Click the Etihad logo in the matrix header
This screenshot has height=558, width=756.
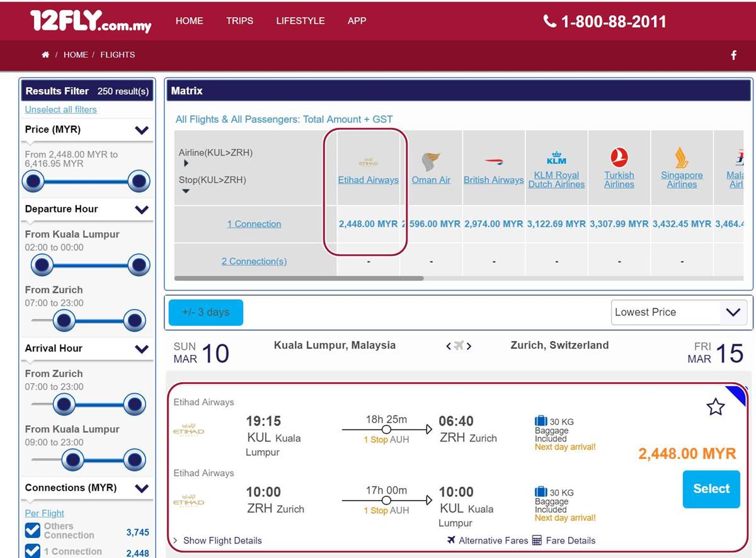tap(369, 162)
